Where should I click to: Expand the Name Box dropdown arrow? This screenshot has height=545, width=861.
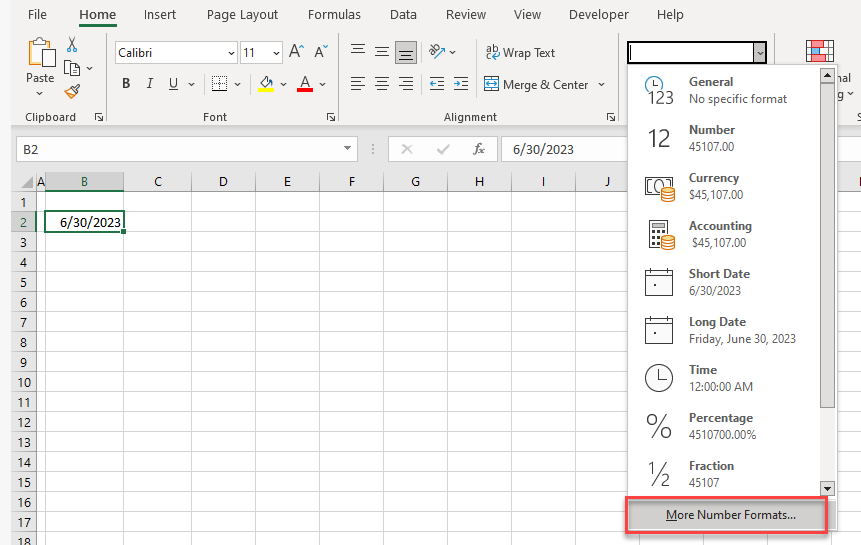348,149
